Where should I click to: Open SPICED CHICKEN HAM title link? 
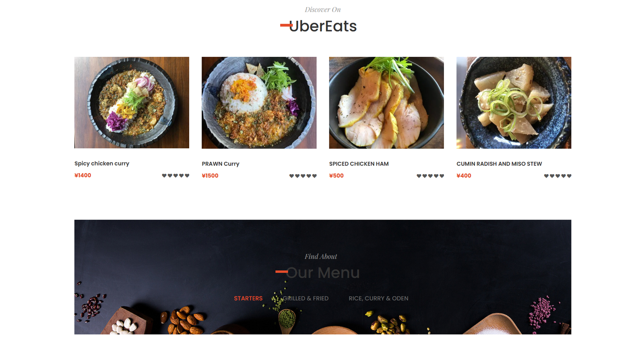pyautogui.click(x=359, y=164)
